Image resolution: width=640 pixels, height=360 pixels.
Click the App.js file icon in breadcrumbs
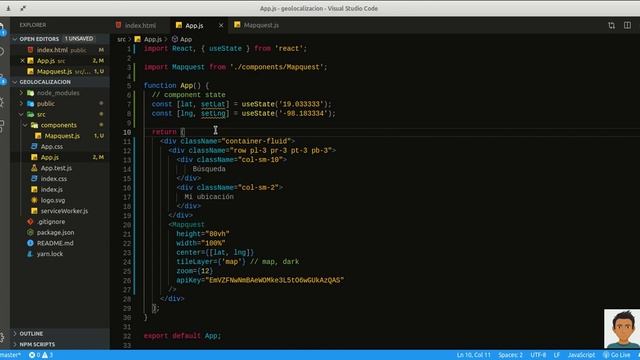tap(138, 39)
